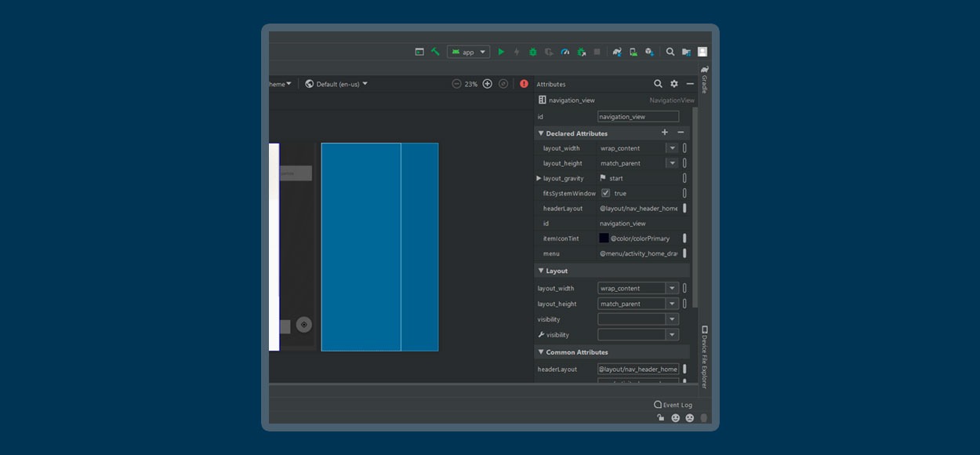Open Project Structure folder icon
Image resolution: width=980 pixels, height=455 pixels.
click(686, 52)
